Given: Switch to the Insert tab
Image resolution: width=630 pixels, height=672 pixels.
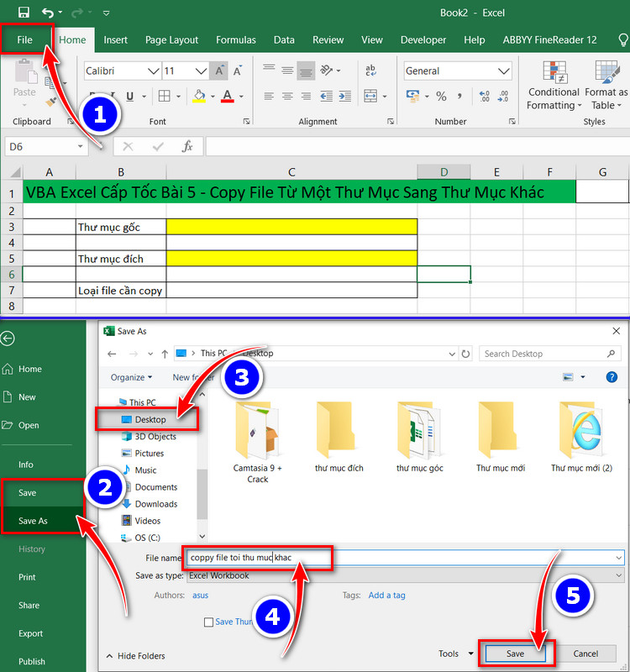Looking at the screenshot, I should (x=115, y=39).
